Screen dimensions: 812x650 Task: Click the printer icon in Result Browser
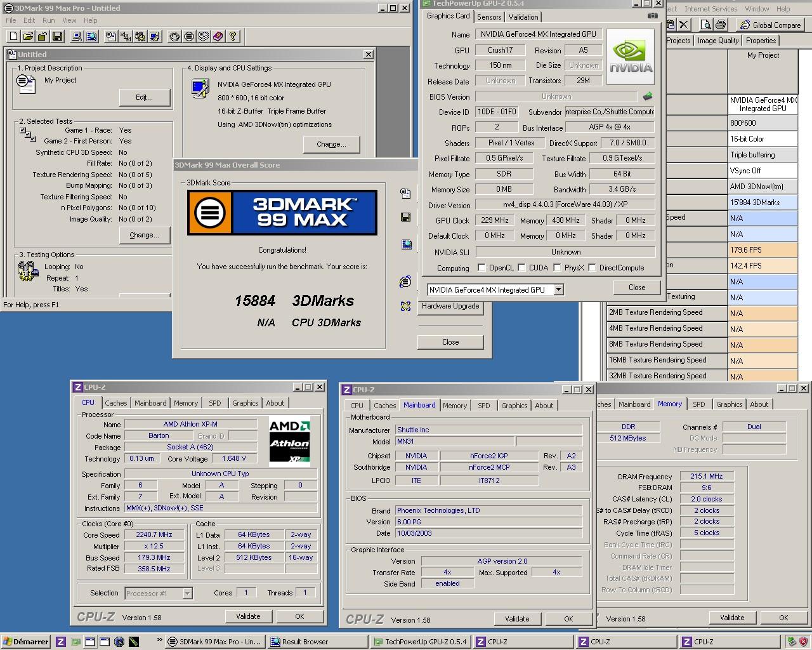[x=720, y=25]
